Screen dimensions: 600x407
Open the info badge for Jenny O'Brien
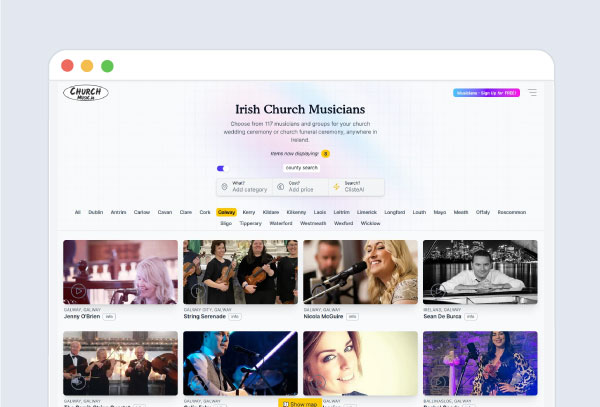coord(109,317)
